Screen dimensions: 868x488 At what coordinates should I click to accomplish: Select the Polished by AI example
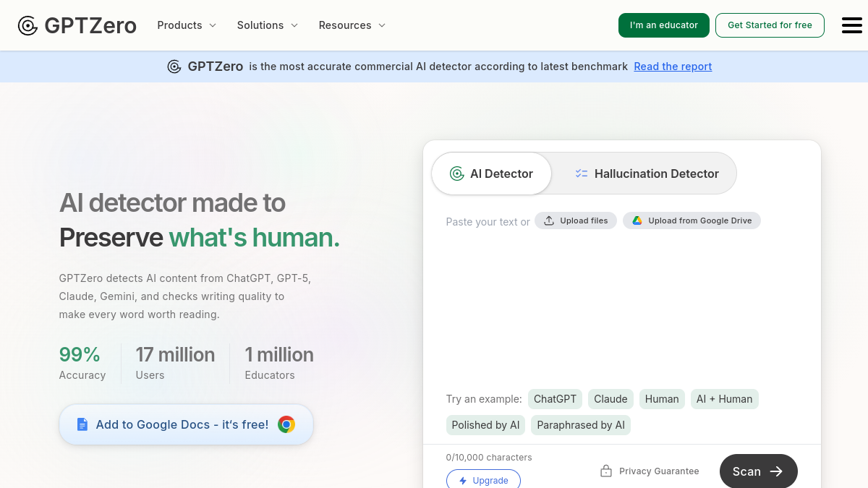485,425
